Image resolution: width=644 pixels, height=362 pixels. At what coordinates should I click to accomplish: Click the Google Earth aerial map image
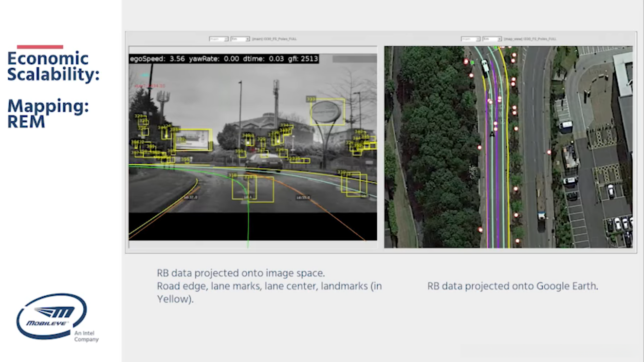[x=508, y=147]
